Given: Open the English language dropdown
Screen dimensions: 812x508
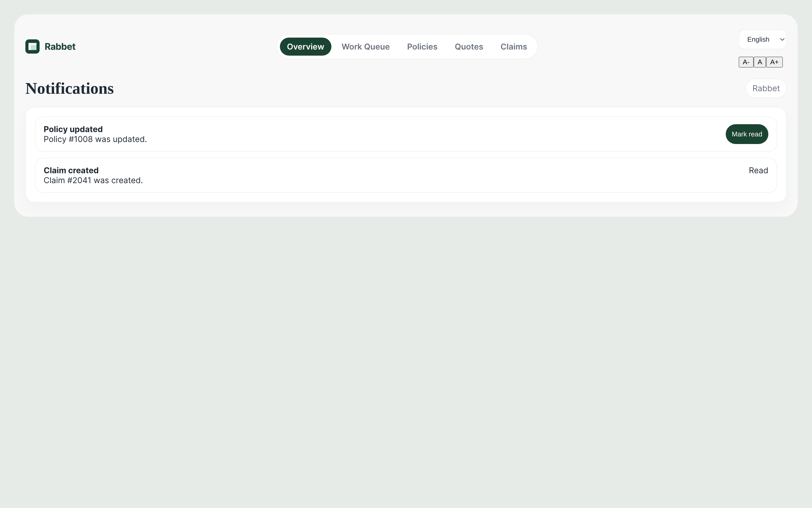Looking at the screenshot, I should (762, 39).
